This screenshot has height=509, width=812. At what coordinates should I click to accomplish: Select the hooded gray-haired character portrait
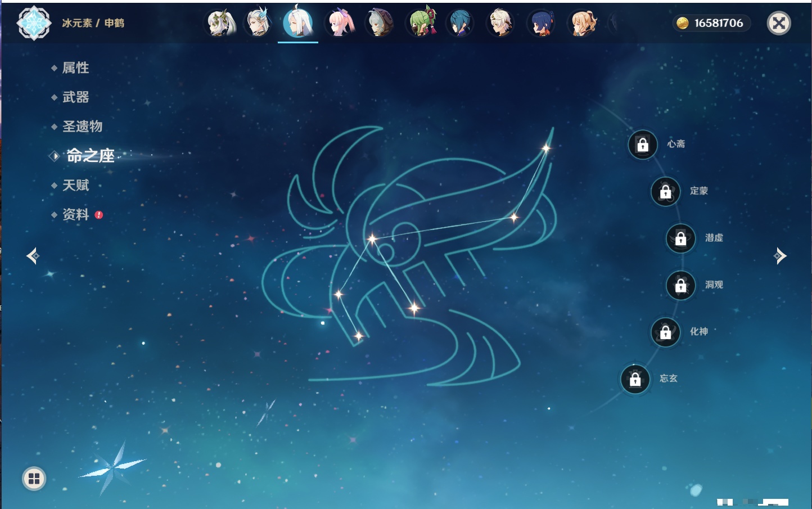pos(380,24)
